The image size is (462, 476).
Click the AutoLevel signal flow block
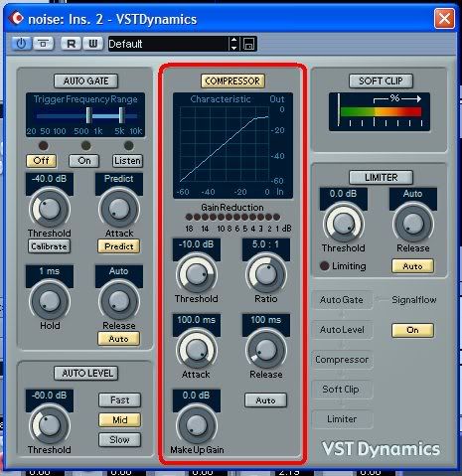point(342,330)
